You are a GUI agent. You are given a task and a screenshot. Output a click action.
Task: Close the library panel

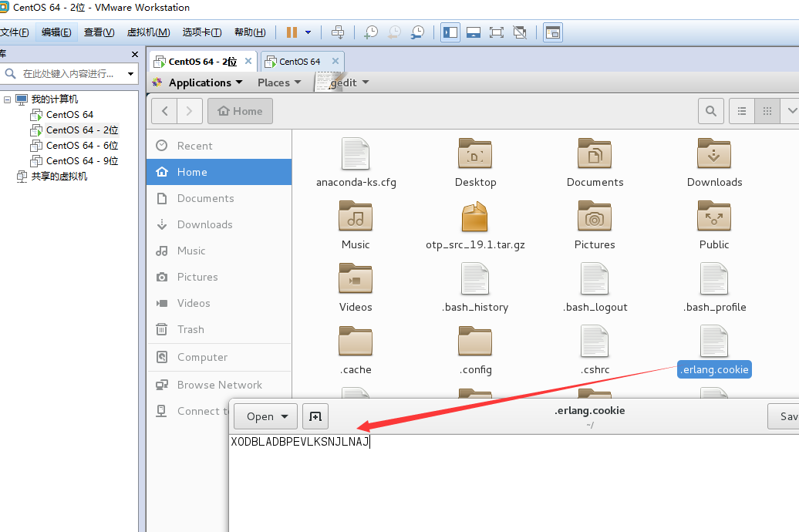pos(134,55)
